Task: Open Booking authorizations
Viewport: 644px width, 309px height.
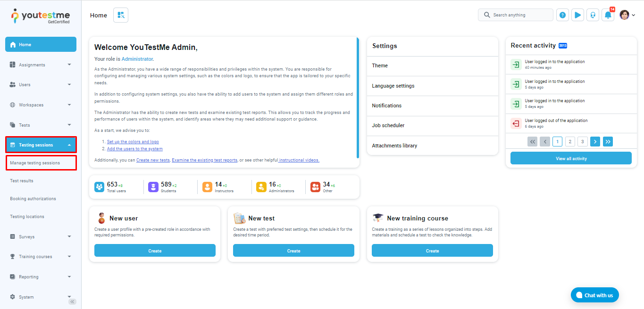Action: pos(33,199)
